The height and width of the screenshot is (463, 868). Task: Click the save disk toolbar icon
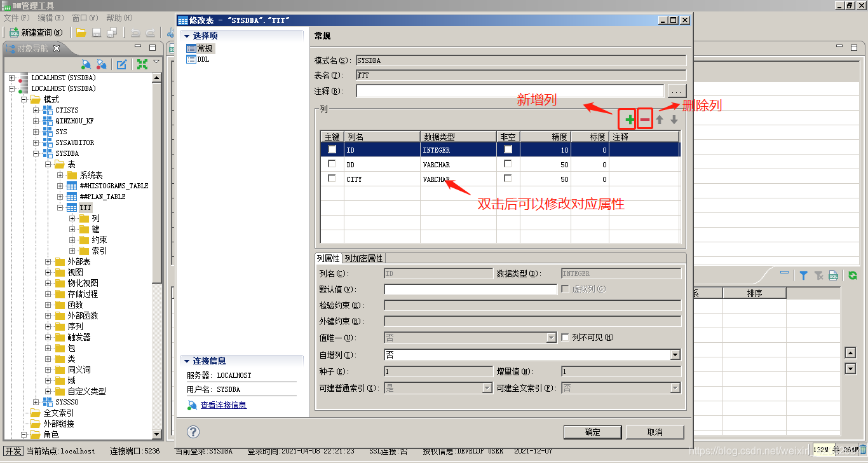(x=97, y=32)
